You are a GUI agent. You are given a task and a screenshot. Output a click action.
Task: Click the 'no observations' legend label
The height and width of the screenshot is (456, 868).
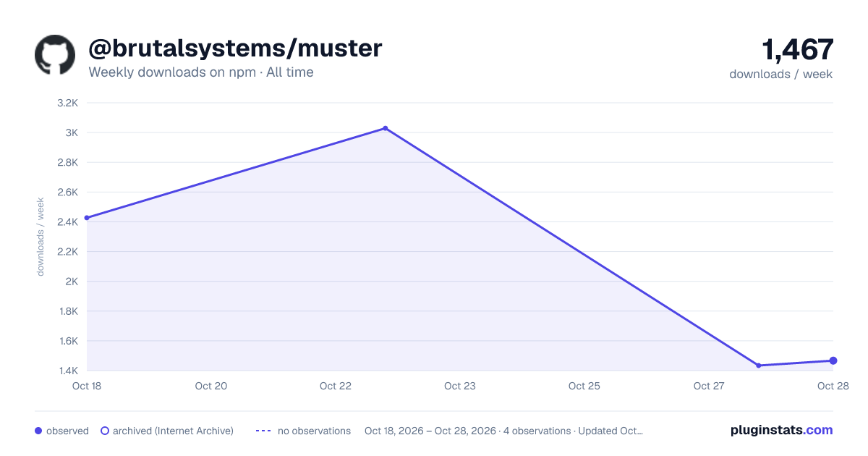coord(314,431)
